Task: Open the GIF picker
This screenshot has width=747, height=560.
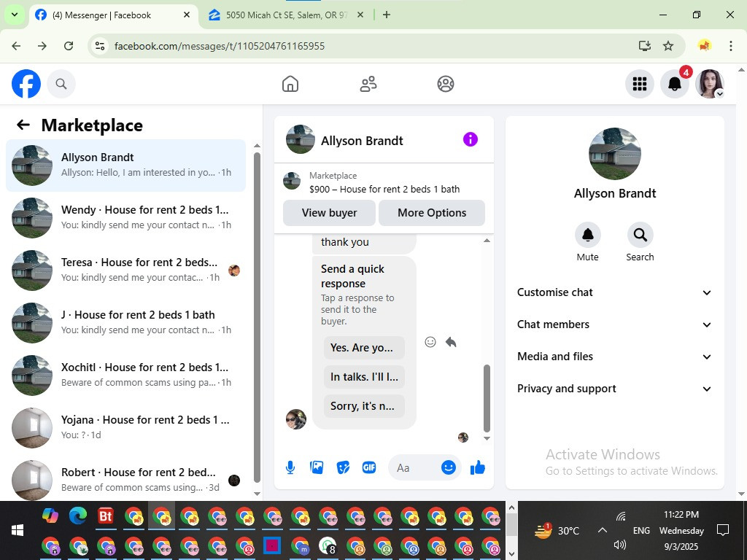Action: [369, 467]
